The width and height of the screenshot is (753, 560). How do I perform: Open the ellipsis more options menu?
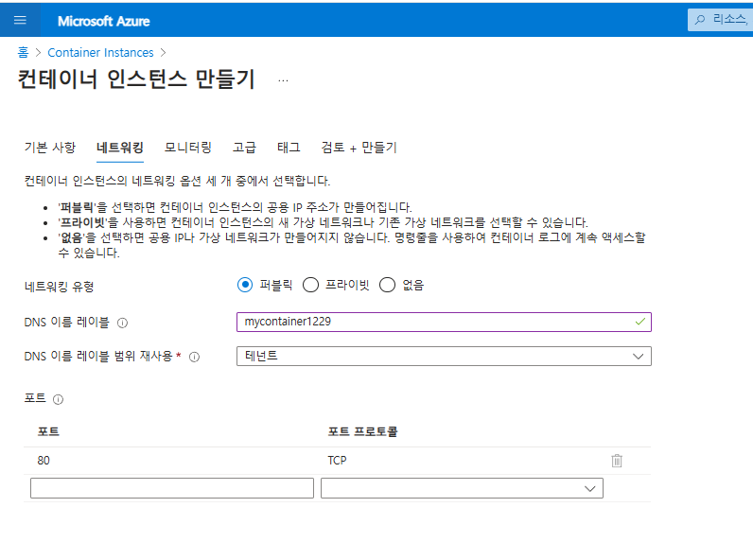(284, 80)
